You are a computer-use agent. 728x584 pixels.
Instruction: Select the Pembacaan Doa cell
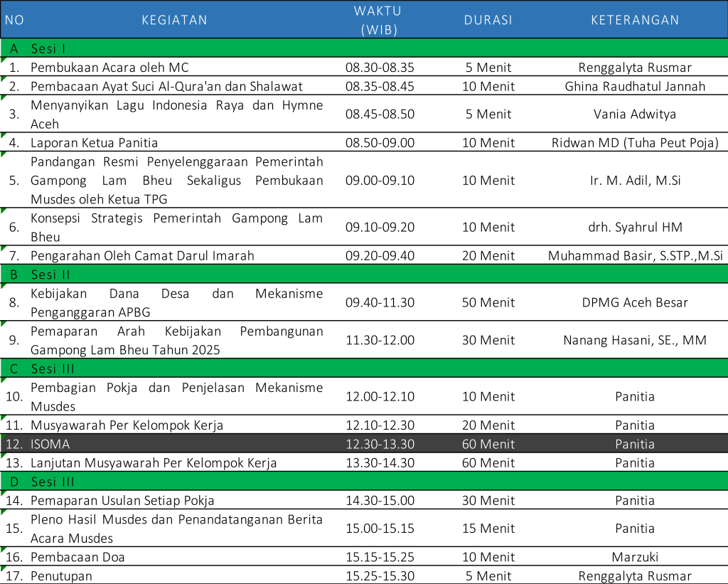tap(77, 556)
